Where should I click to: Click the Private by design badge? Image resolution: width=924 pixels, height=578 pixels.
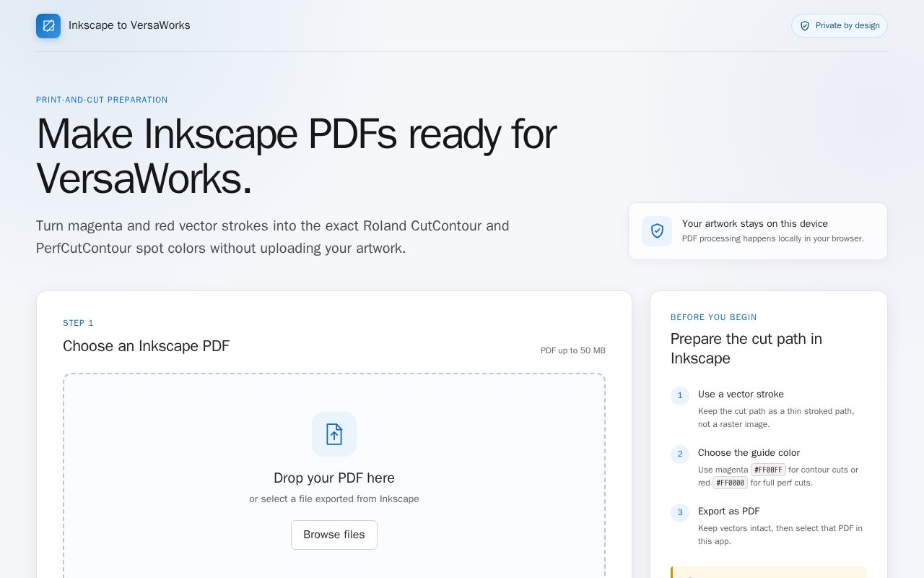point(840,26)
